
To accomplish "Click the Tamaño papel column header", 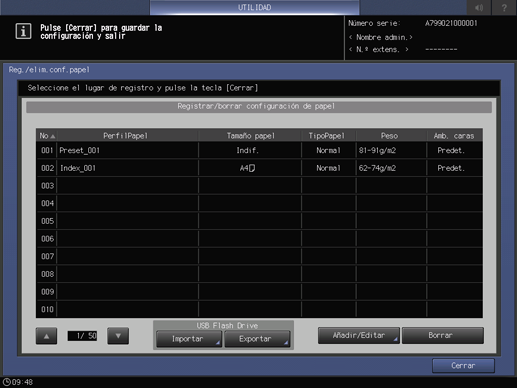I will 250,136.
